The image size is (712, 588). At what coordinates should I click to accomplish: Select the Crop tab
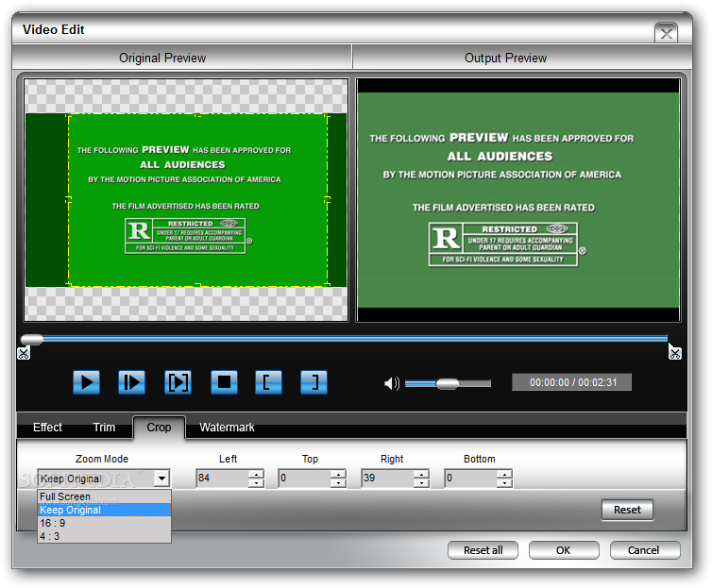159,428
